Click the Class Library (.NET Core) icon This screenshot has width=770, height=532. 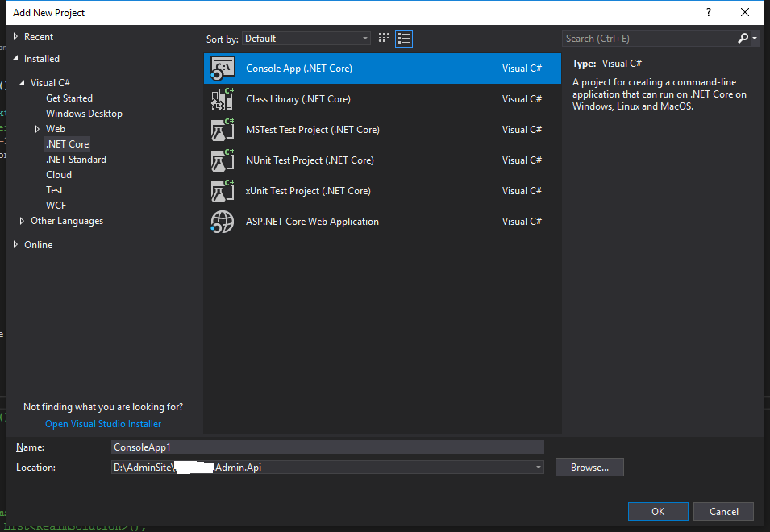[x=223, y=98]
